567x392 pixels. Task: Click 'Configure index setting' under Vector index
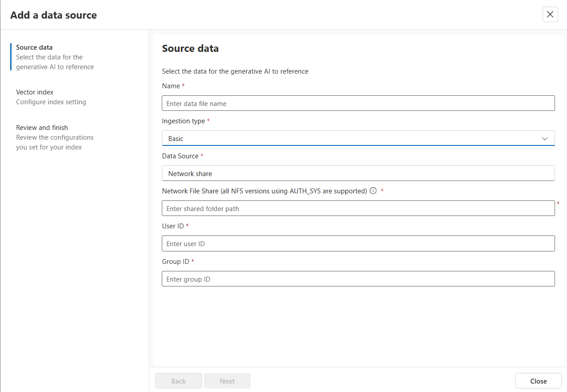tap(50, 102)
